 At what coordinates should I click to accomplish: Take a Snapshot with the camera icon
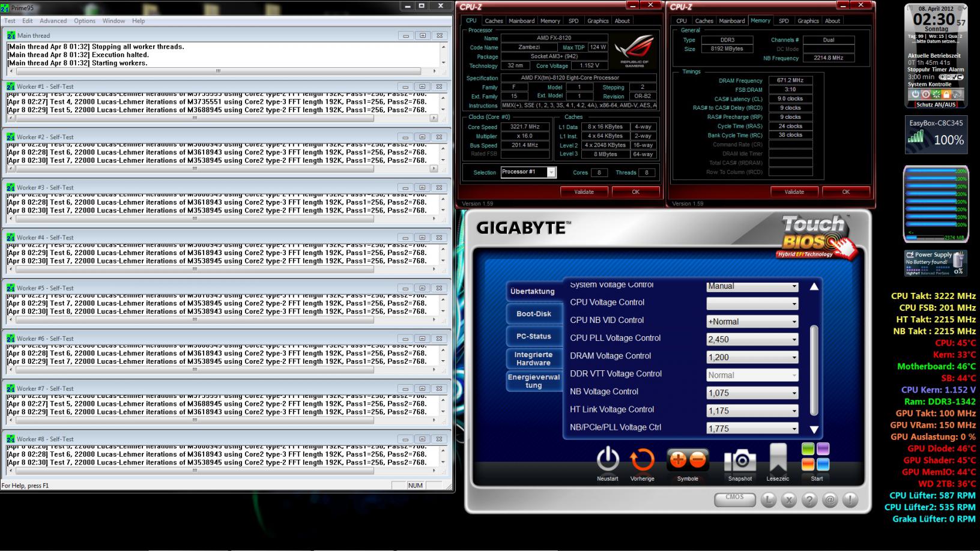click(x=740, y=460)
